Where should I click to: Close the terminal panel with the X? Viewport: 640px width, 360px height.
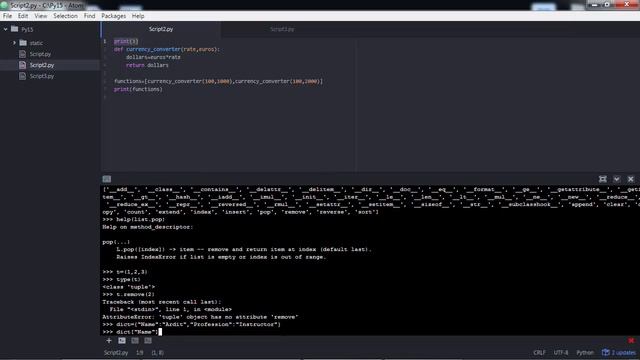(631, 179)
